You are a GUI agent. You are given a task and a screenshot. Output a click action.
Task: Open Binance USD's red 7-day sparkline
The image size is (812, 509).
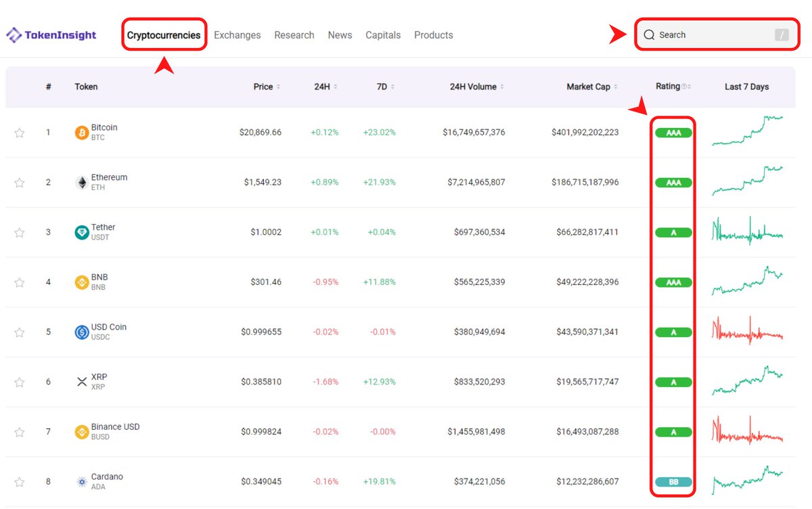point(747,430)
